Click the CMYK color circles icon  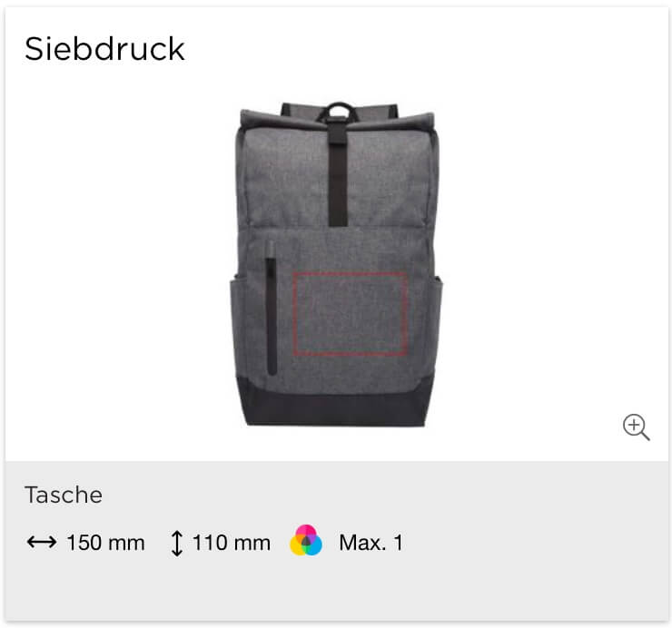306,541
